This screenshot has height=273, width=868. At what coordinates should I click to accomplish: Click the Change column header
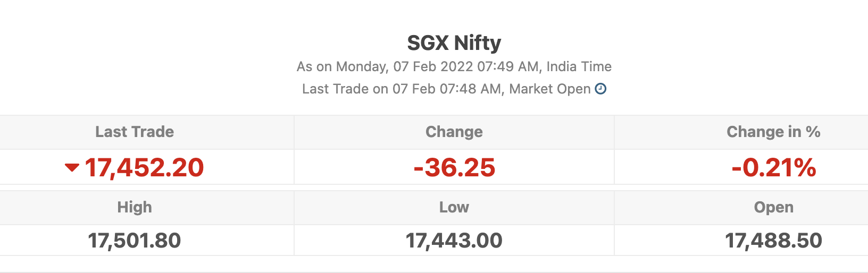tap(454, 132)
